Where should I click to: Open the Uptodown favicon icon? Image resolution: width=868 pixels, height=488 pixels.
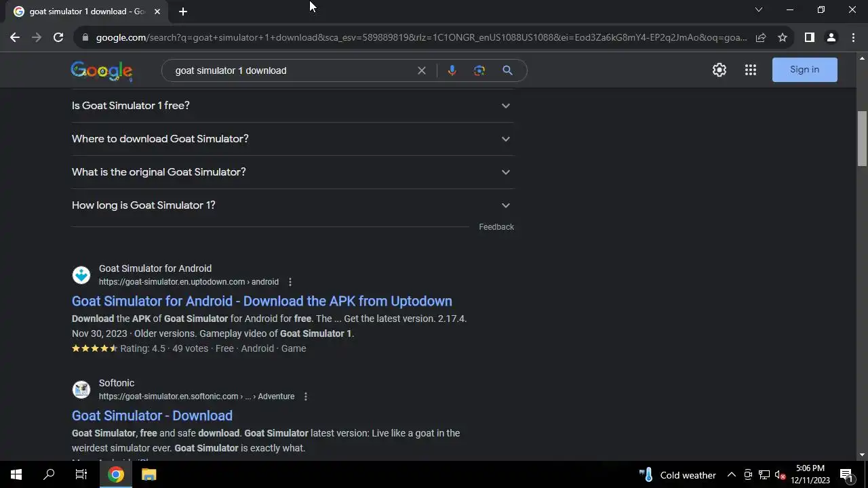pyautogui.click(x=81, y=275)
